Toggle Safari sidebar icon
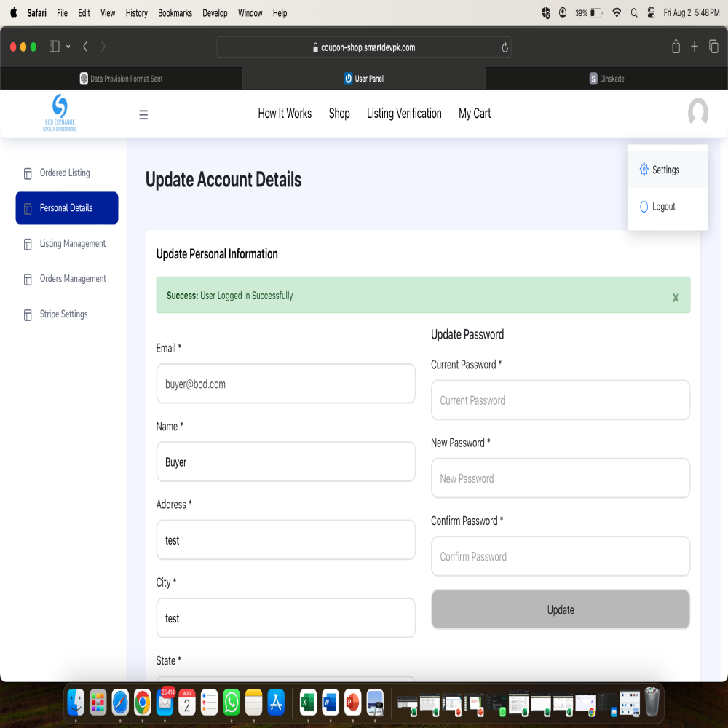The width and height of the screenshot is (728, 728). pyautogui.click(x=55, y=47)
